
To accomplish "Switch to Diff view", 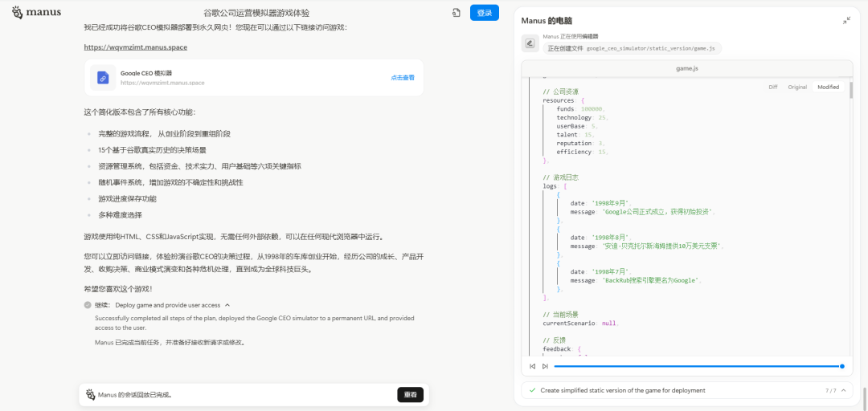I will pyautogui.click(x=773, y=87).
